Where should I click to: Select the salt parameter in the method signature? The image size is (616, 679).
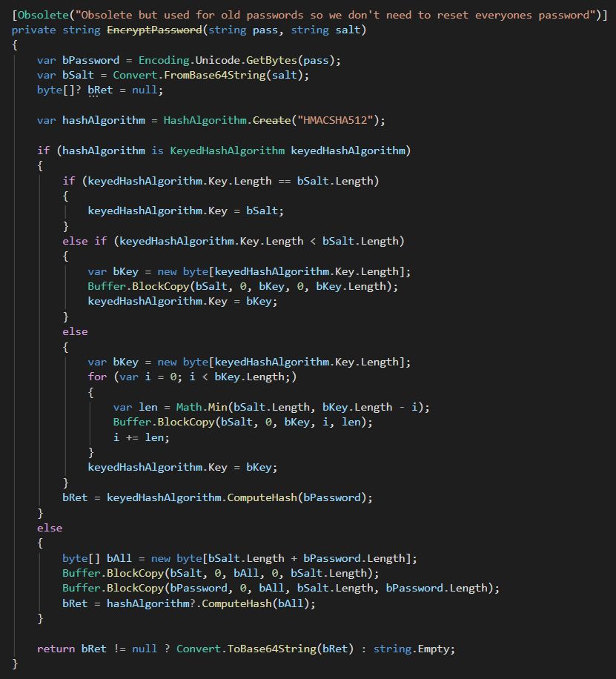(348, 30)
